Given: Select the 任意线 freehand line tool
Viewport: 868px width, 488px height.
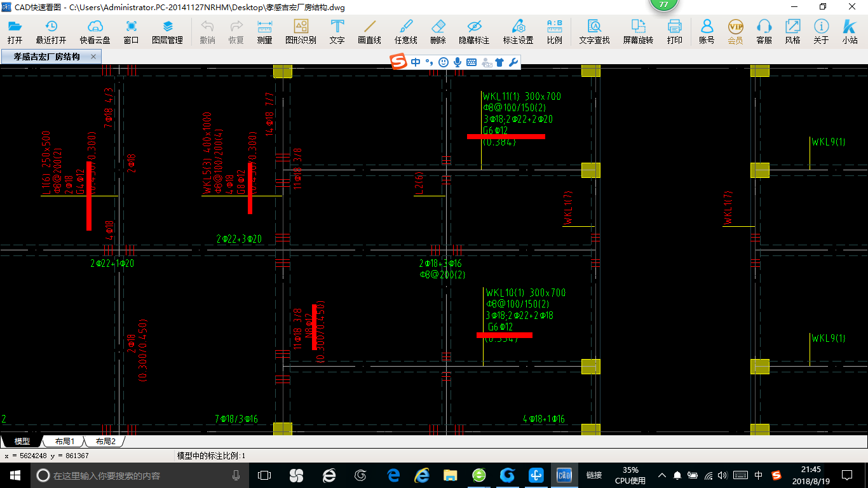Looking at the screenshot, I should pyautogui.click(x=405, y=32).
